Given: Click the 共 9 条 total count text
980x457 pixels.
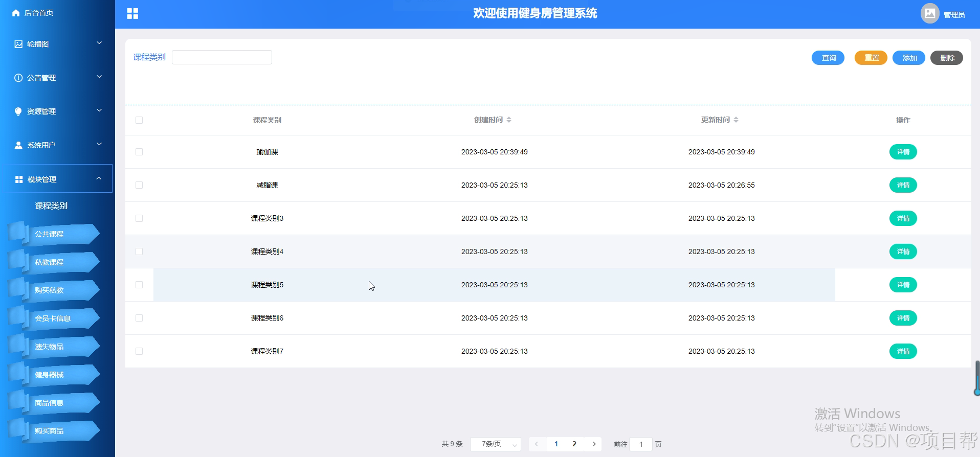Looking at the screenshot, I should (x=452, y=444).
